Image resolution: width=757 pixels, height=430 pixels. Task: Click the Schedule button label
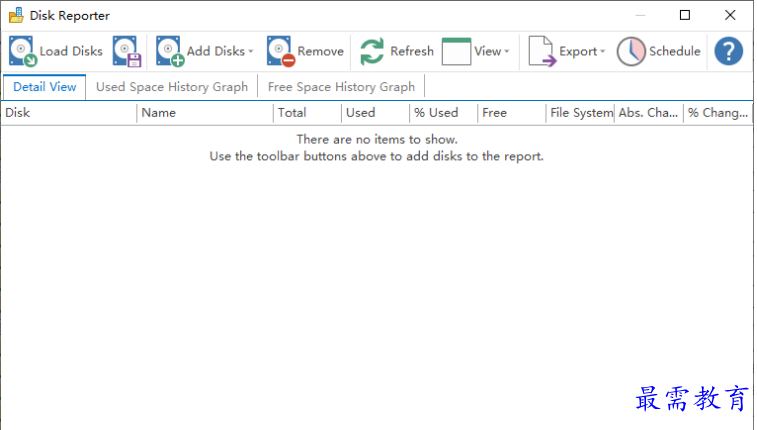tap(674, 51)
